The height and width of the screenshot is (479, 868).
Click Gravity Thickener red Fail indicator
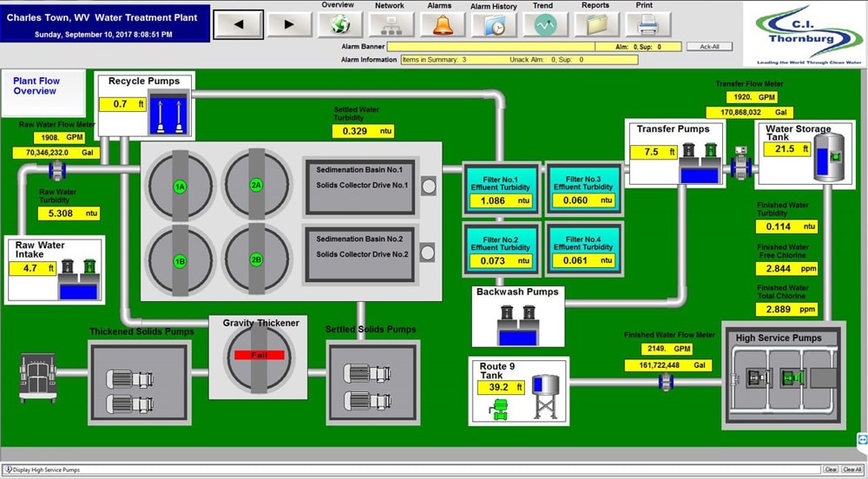click(260, 355)
